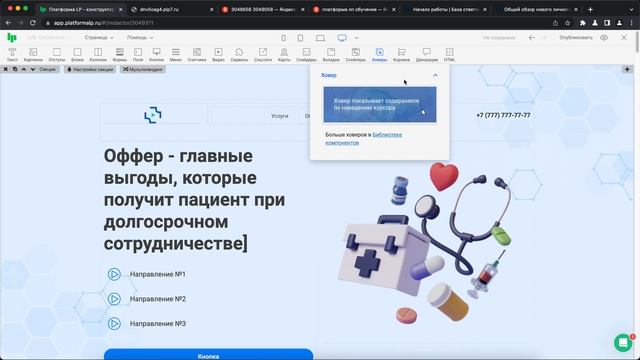640x360 pixels.
Task: Move section down with arrow
Action: click(33, 69)
